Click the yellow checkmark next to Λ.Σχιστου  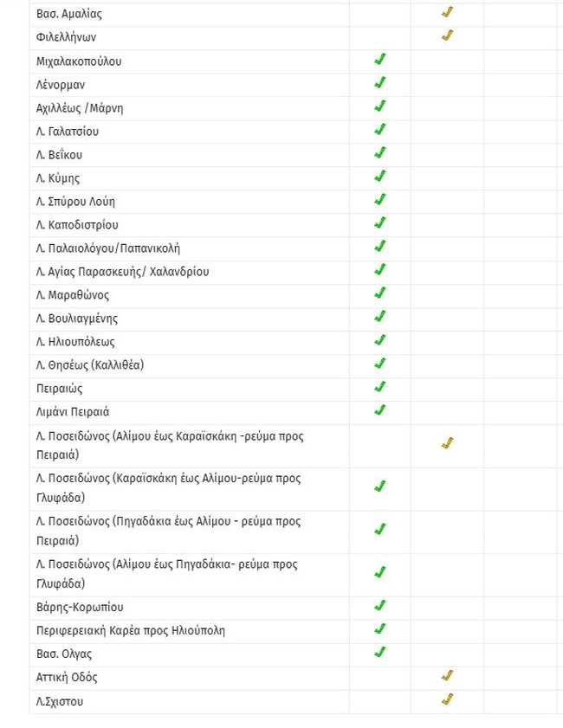[x=447, y=699]
